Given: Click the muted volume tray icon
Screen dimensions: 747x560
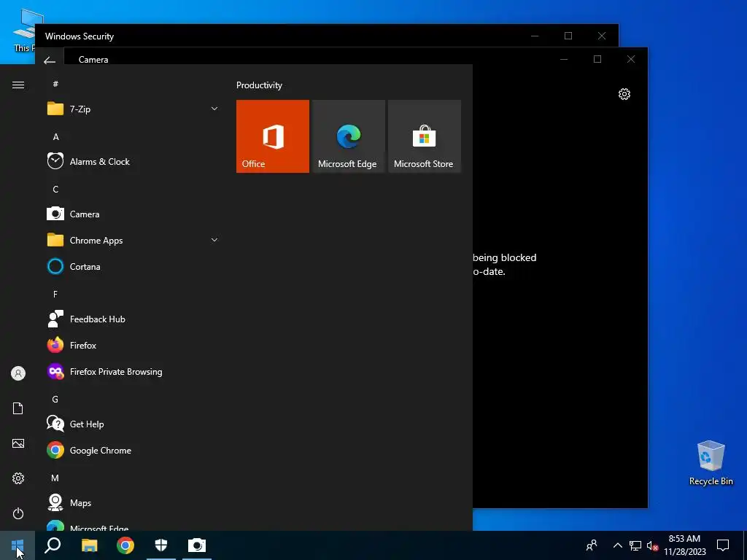Looking at the screenshot, I should pos(652,545).
